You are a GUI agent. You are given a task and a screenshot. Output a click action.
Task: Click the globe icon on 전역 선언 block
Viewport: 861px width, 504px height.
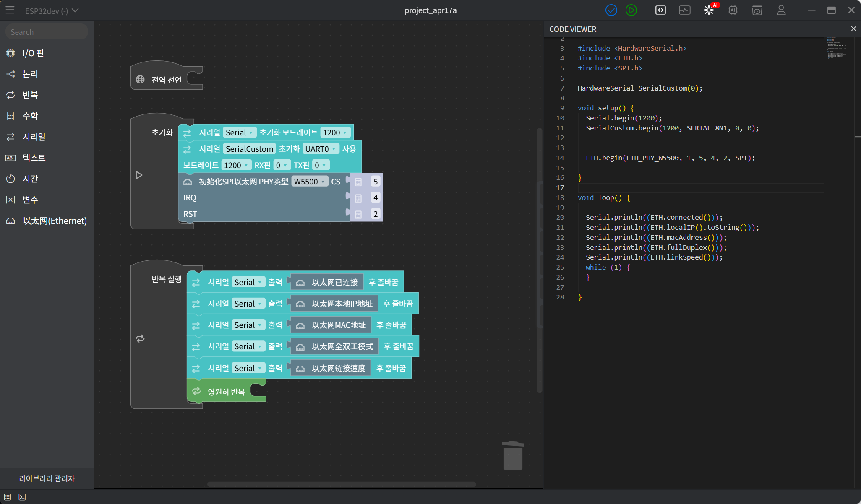140,80
